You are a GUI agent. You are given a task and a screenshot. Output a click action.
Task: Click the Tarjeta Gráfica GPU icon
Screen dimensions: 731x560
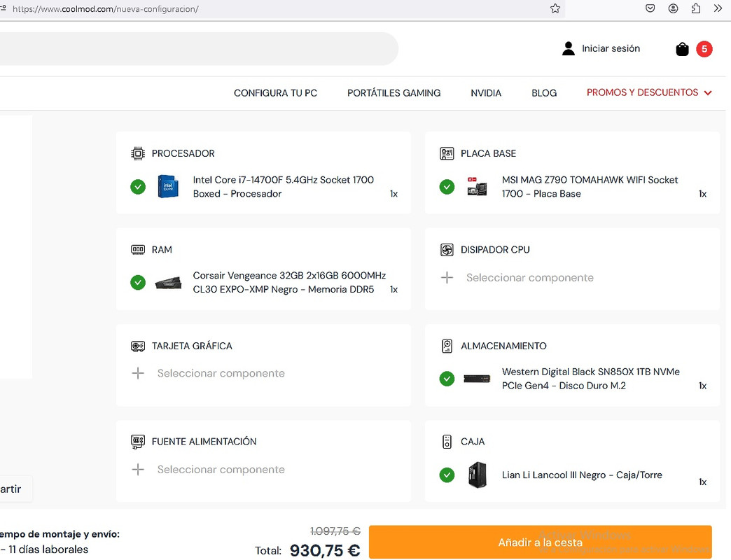pos(138,346)
